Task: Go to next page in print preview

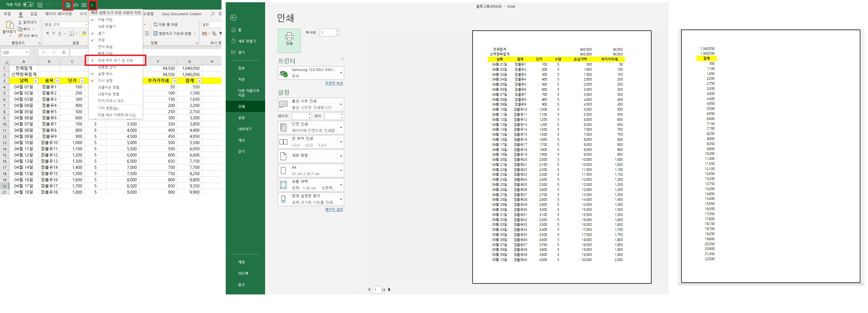Action: [390, 289]
